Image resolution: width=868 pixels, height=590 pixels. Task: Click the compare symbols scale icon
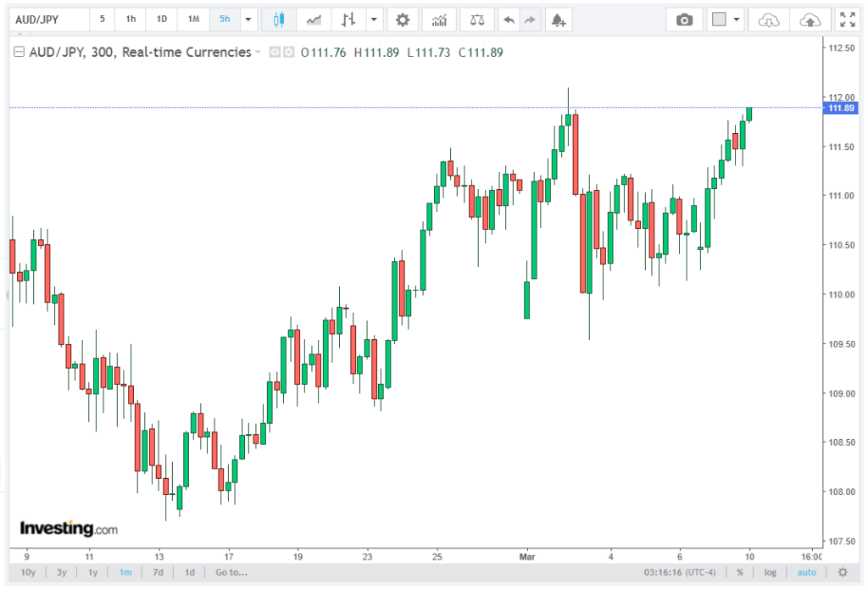477,19
